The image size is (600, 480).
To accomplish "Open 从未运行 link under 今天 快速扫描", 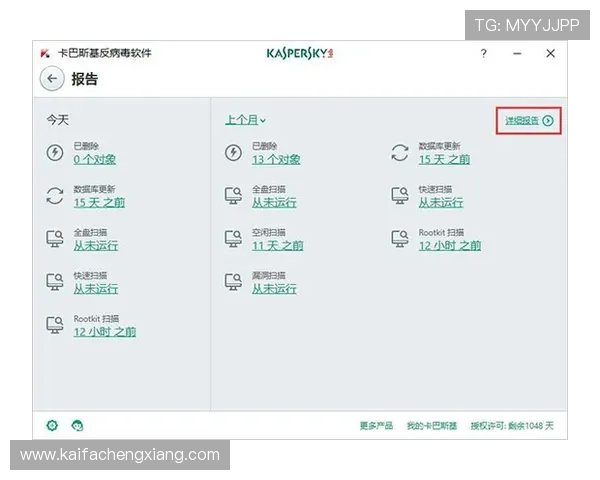I will (x=96, y=289).
